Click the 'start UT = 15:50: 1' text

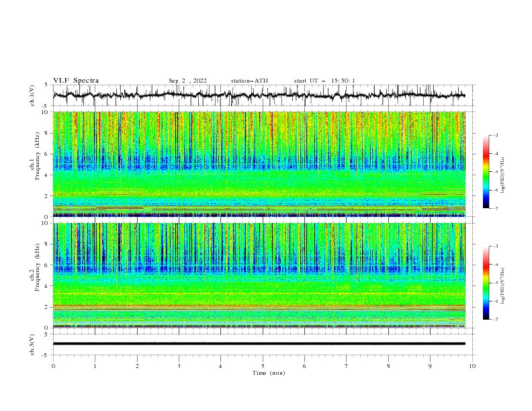324,81
